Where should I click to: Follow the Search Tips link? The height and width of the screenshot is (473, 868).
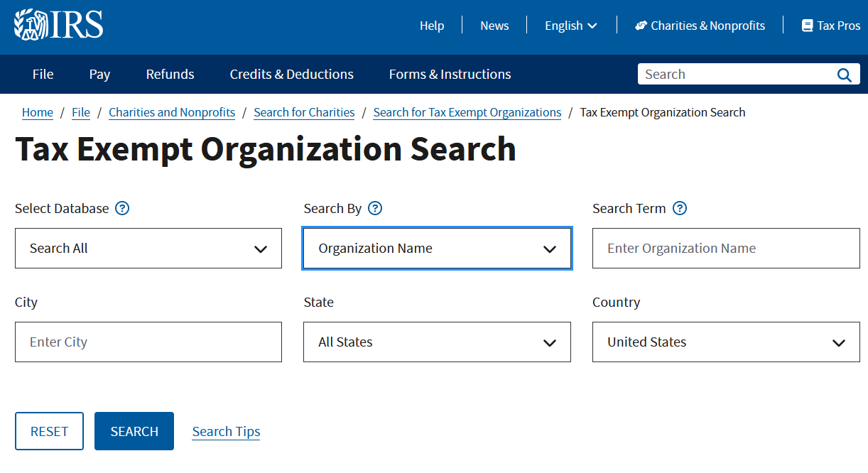[226, 431]
